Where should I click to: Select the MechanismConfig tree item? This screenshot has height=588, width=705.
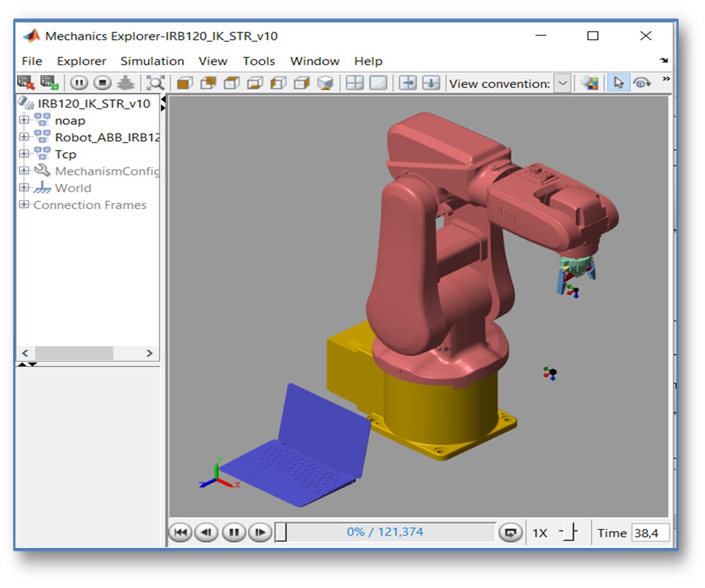(107, 171)
